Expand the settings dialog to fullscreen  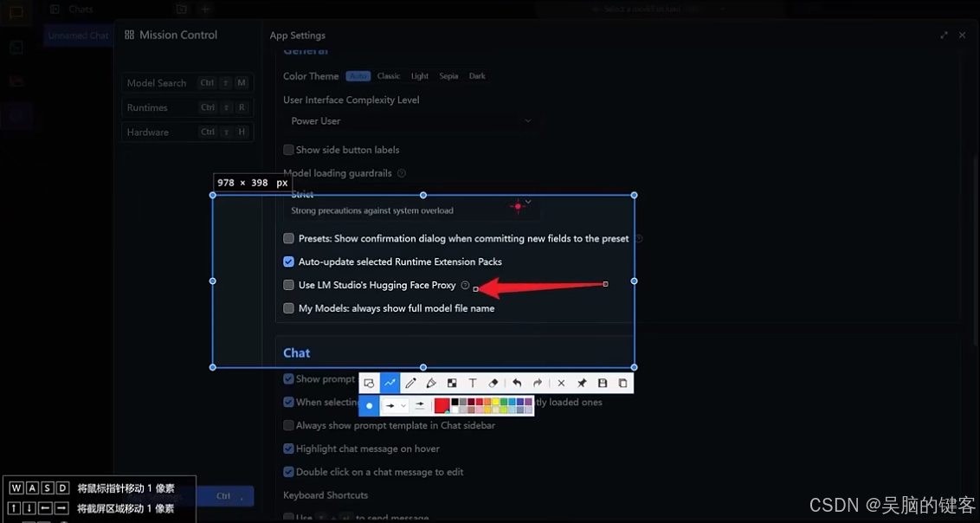tap(944, 36)
